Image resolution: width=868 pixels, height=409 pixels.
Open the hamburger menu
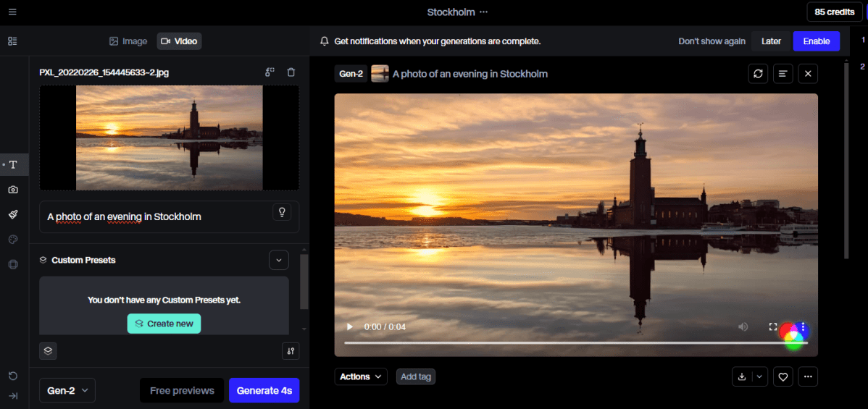pyautogui.click(x=12, y=12)
